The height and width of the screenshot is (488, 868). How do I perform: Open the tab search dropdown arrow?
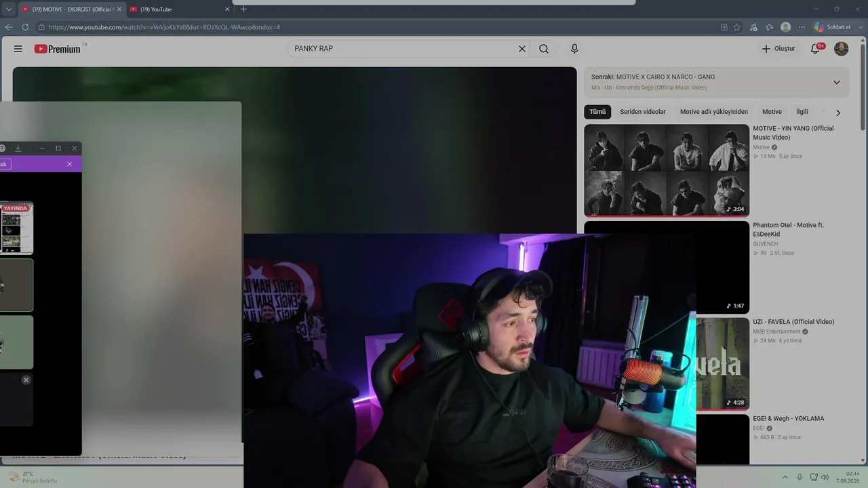[9, 9]
